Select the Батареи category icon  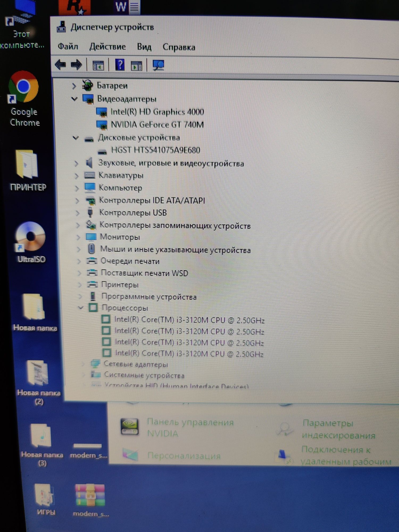click(x=88, y=85)
